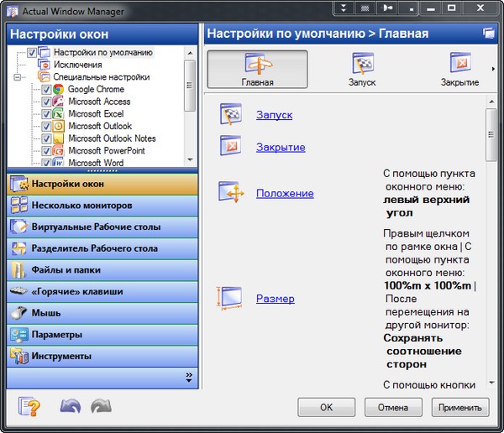Open Виртуальные Рабочие столы section
This screenshot has width=504, height=433.
[102, 227]
